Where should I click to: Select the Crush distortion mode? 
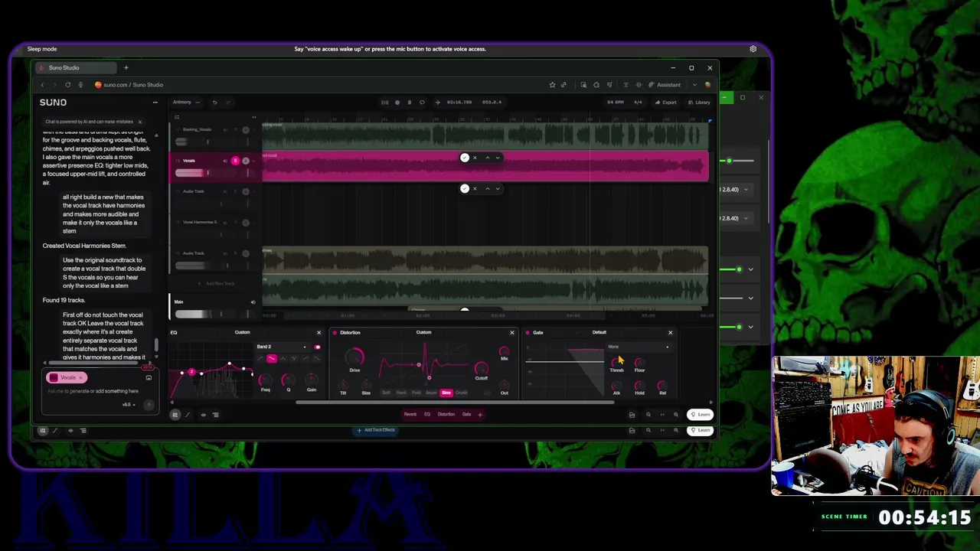pyautogui.click(x=462, y=393)
